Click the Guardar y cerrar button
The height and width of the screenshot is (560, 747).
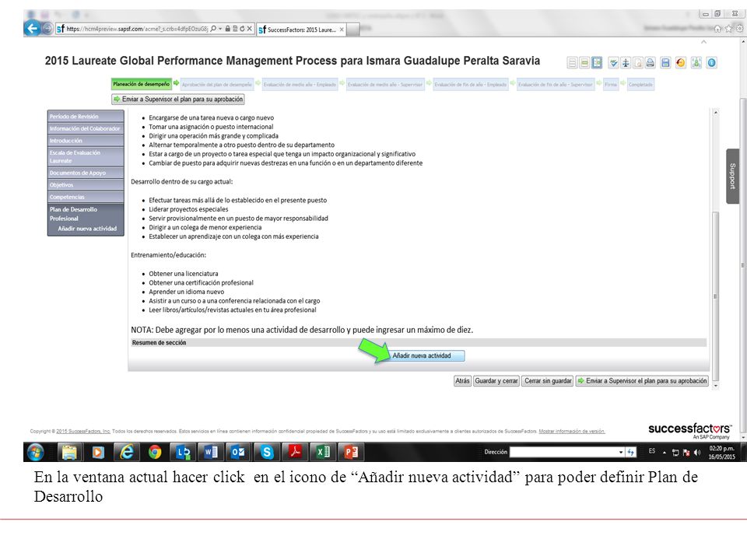496,381
